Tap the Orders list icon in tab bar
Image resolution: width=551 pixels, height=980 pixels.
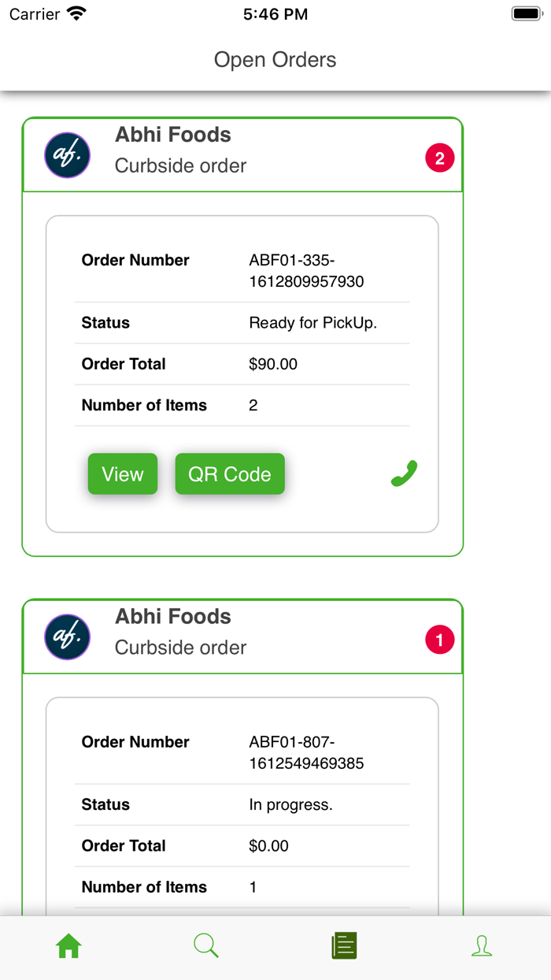[x=344, y=945]
